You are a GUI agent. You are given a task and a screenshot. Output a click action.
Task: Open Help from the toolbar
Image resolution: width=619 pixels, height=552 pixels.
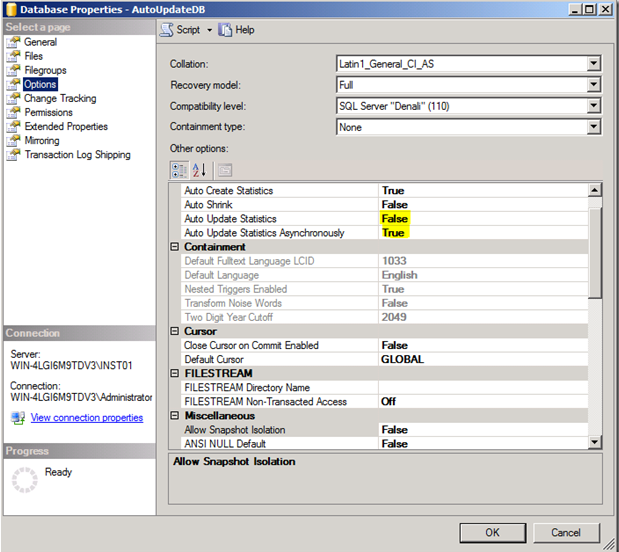click(225, 30)
